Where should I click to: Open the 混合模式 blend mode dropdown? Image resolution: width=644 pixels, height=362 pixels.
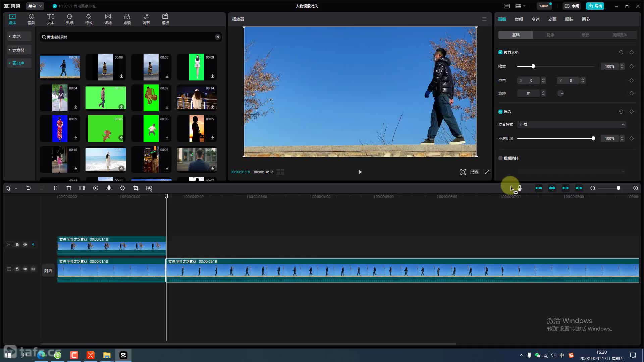pyautogui.click(x=572, y=124)
